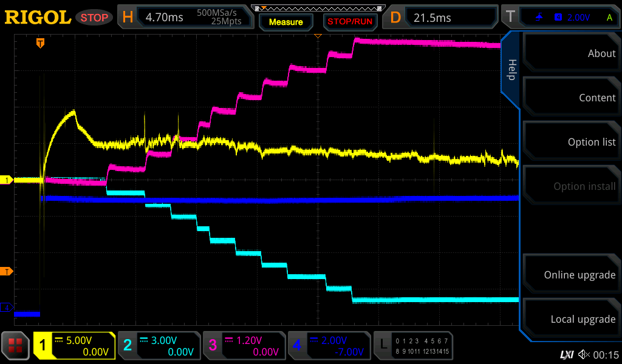Toggle the muted speaker icon
This screenshot has height=364, width=622.
(584, 354)
